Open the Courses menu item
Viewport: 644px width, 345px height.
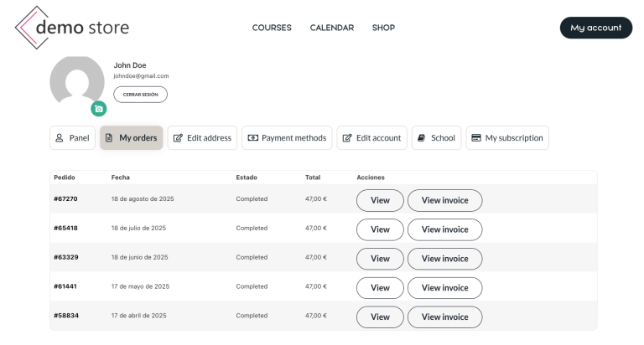point(272,28)
